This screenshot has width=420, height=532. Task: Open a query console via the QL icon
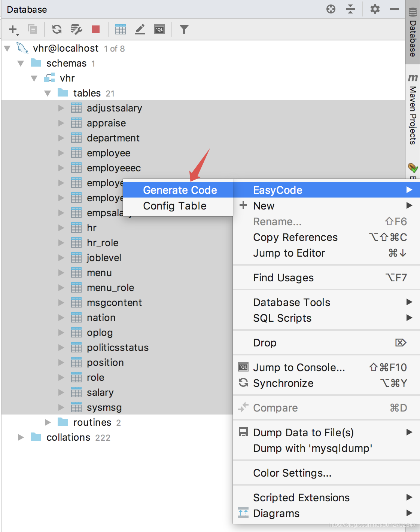click(x=159, y=29)
